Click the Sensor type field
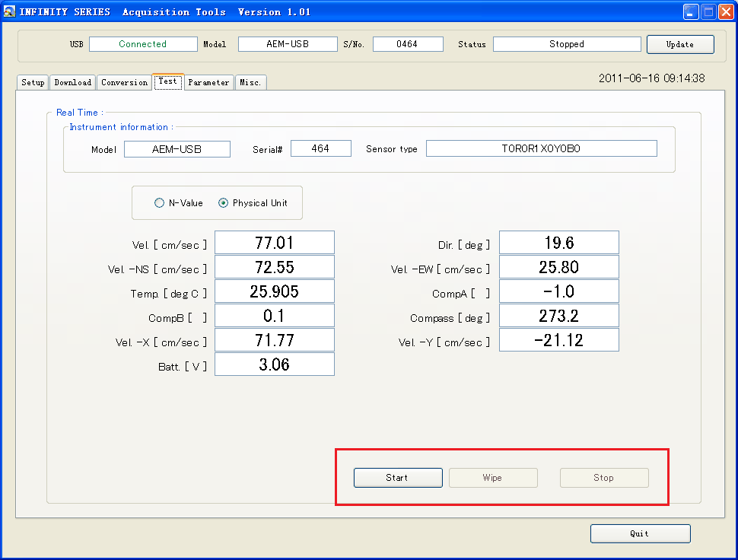 coord(541,148)
